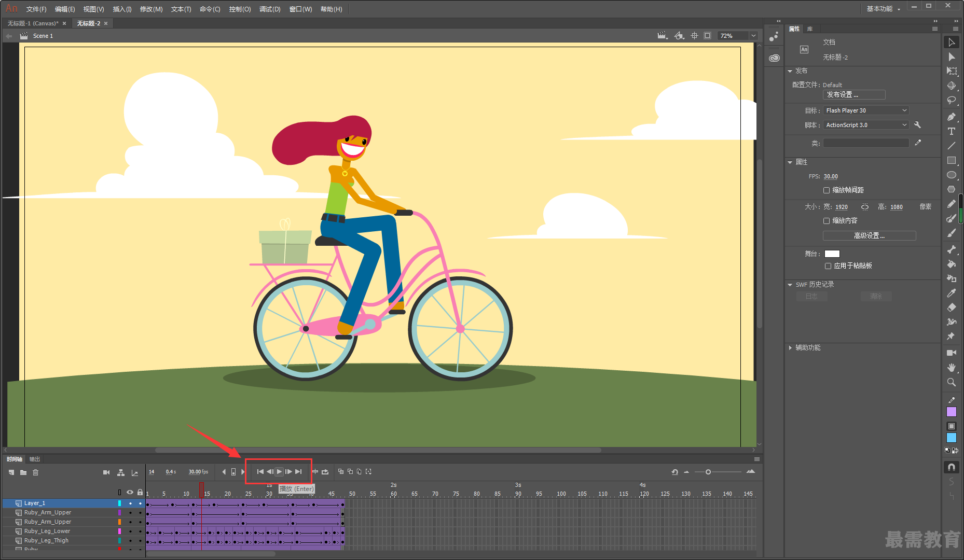Select the Pencil tool
Image resolution: width=964 pixels, height=560 pixels.
pos(952,204)
